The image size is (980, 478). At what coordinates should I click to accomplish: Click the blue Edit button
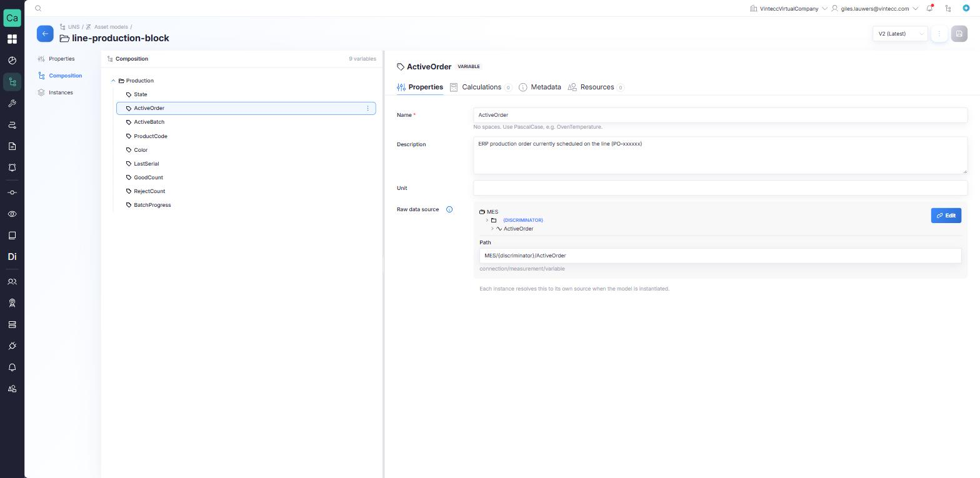[x=946, y=216]
